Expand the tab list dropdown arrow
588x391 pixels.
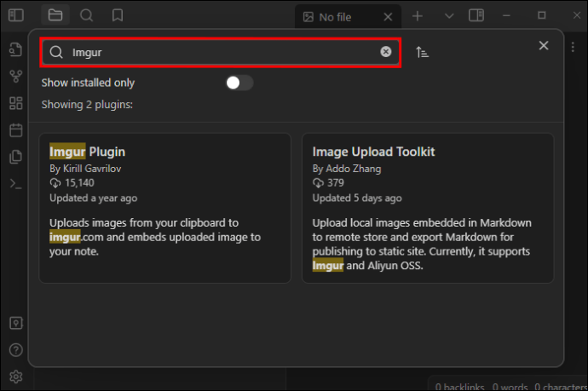point(449,16)
